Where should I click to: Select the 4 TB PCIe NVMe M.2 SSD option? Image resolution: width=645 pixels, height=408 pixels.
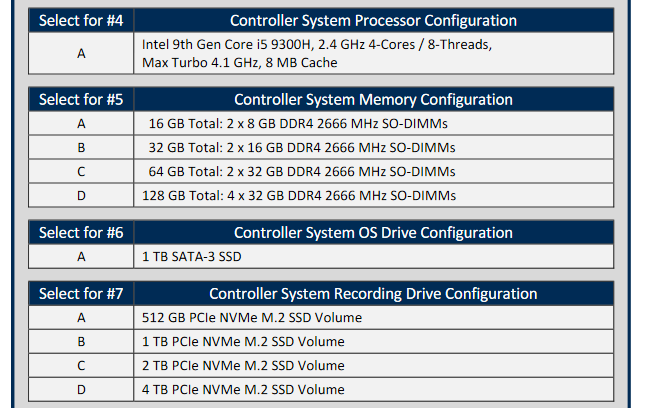243,389
